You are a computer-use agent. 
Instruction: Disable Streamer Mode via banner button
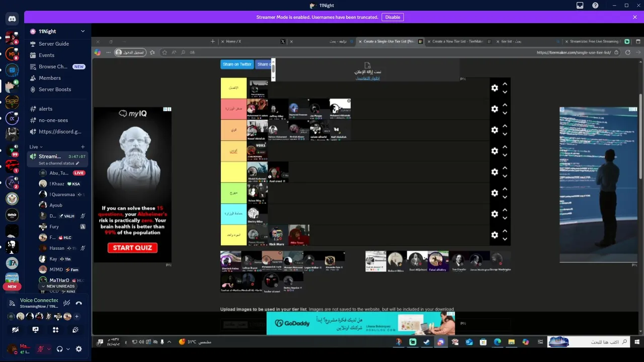click(392, 17)
